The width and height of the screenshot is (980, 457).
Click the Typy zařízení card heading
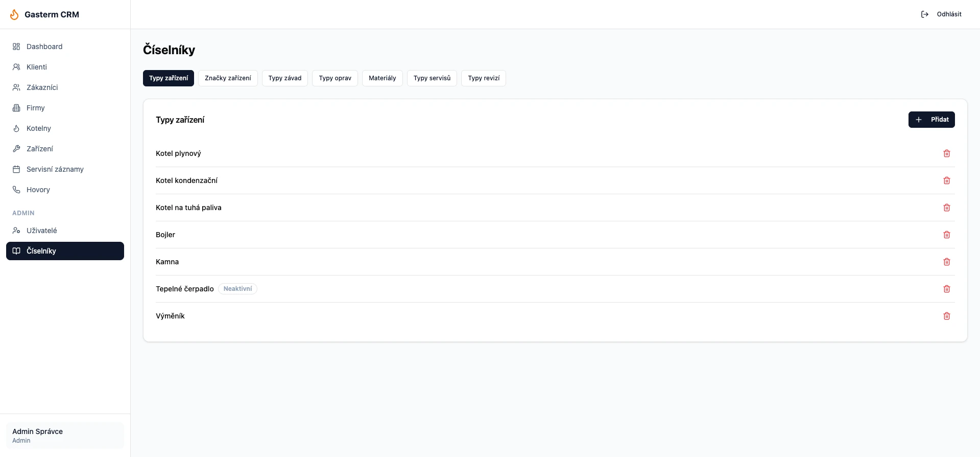coord(180,120)
